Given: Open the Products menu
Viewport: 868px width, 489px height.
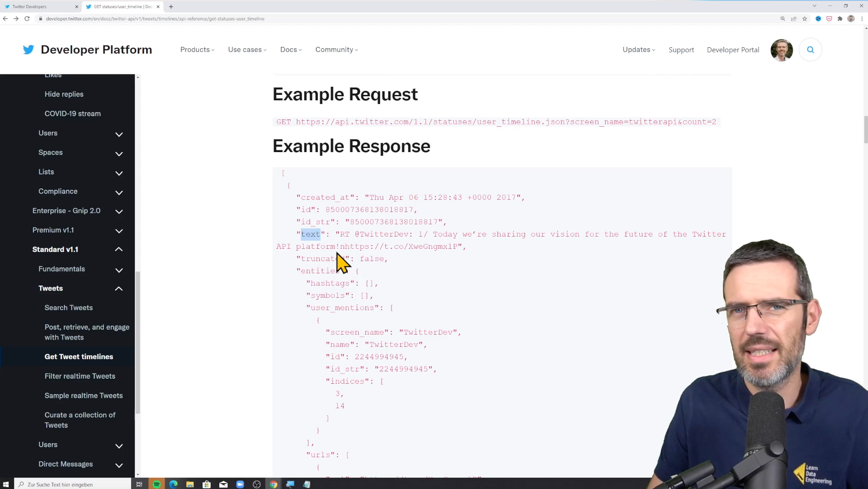Looking at the screenshot, I should pos(197,49).
